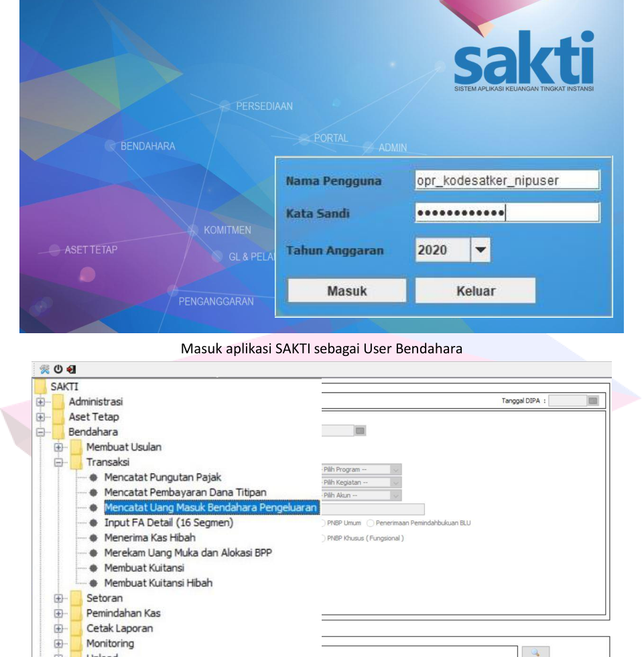Viewport: 644px width, 657px height.
Task: Click the magnifier search button
Action: tap(535, 652)
